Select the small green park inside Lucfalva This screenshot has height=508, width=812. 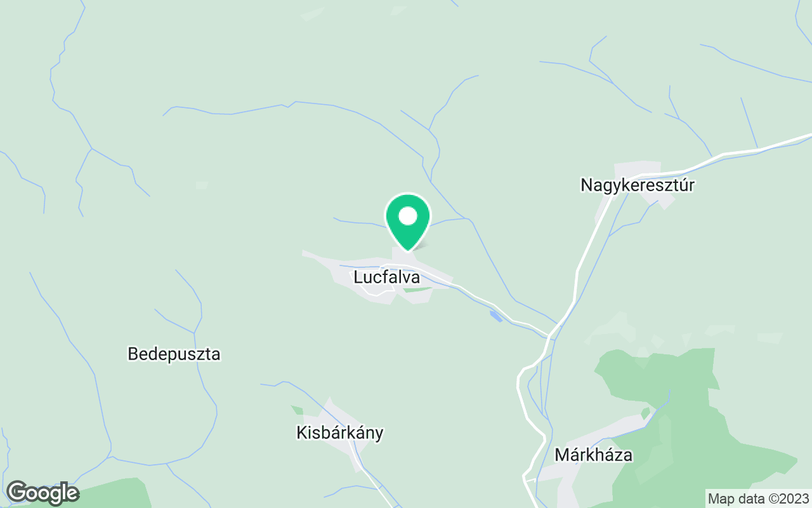tap(417, 290)
